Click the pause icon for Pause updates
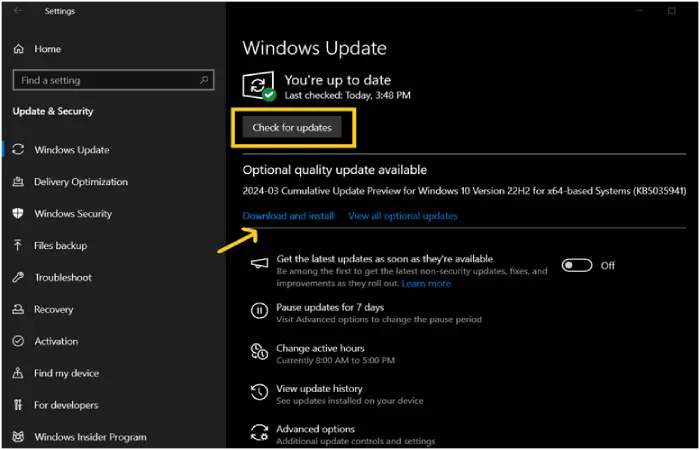Image resolution: width=700 pixels, height=450 pixels. pyautogui.click(x=259, y=310)
